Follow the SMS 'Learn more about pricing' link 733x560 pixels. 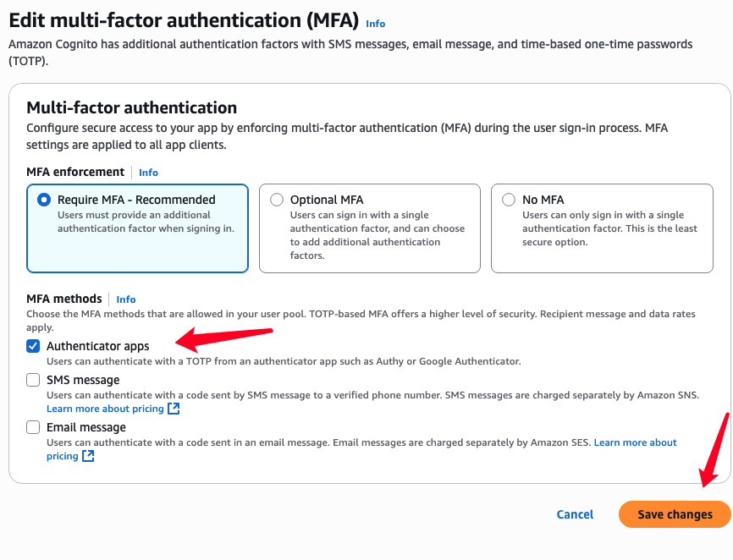pos(105,409)
